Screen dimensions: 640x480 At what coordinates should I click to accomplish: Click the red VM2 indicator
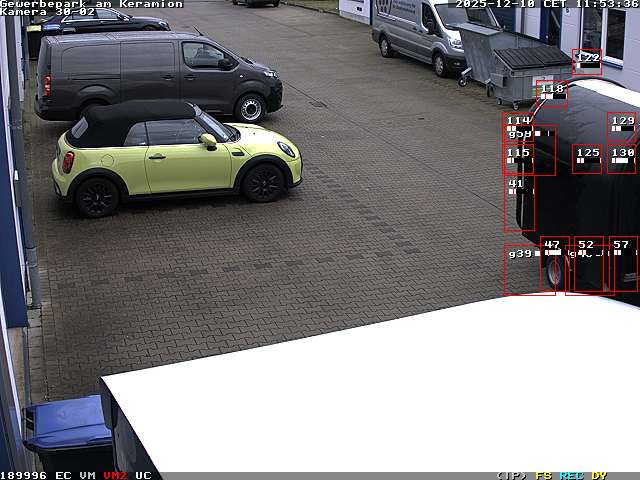pos(115,475)
